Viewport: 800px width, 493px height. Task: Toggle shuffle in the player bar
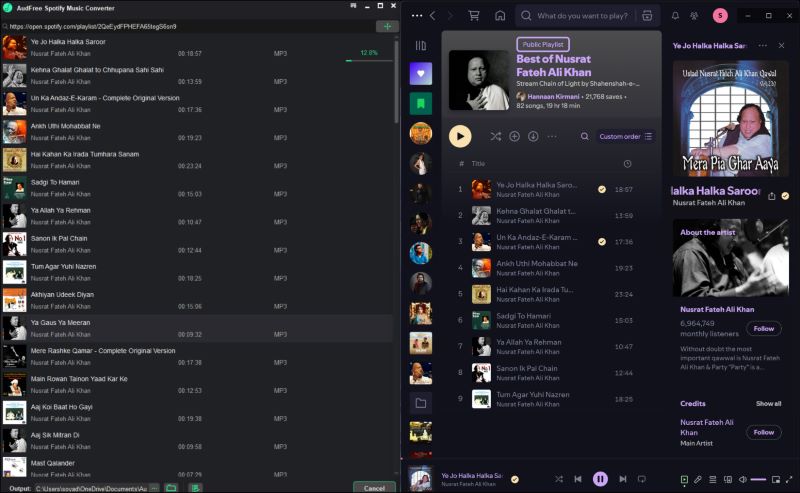559,479
